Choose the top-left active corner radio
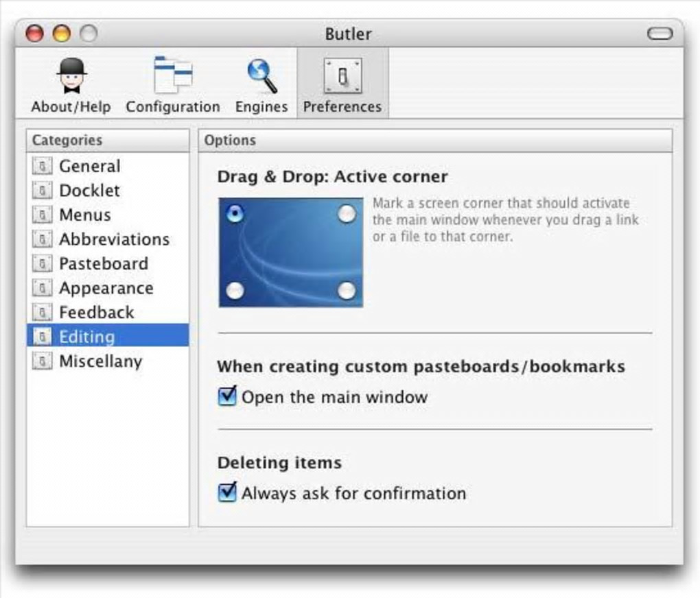This screenshot has height=598, width=700. click(235, 214)
